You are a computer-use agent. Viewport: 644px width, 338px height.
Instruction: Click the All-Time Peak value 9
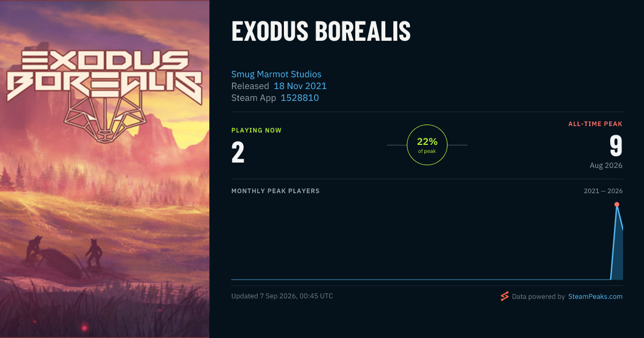point(616,146)
